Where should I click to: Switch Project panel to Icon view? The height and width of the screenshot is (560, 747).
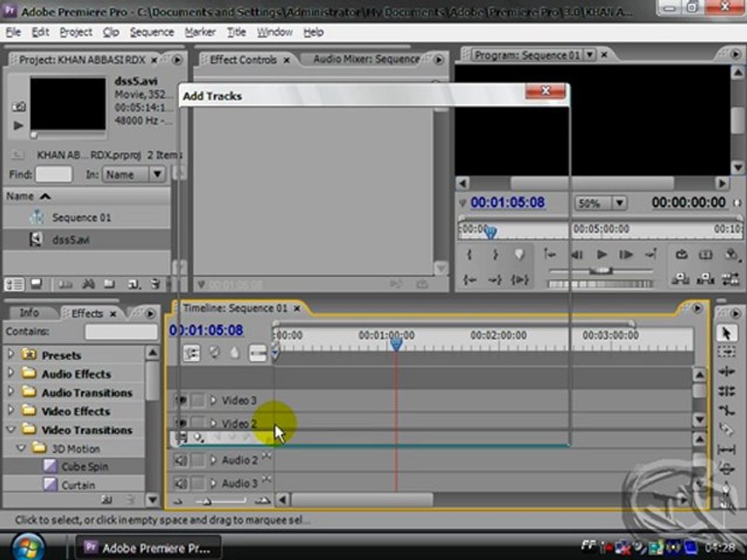[x=37, y=285]
